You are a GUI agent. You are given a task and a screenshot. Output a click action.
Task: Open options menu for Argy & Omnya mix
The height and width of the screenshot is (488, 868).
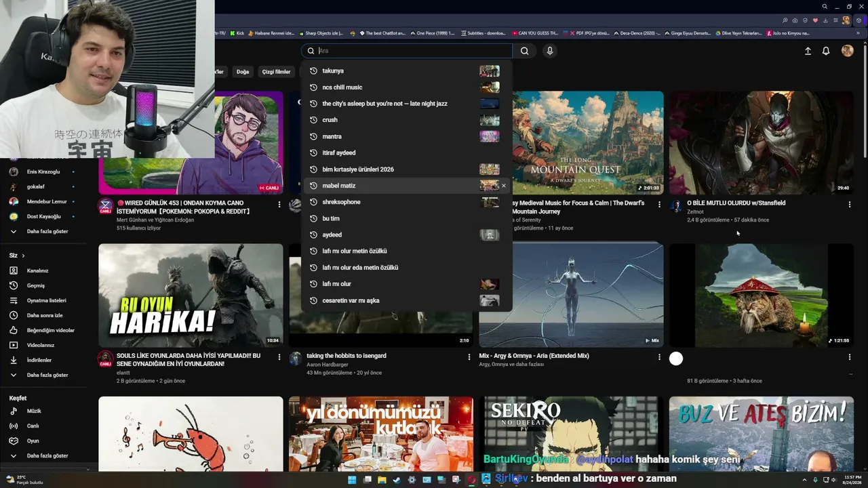659,357
